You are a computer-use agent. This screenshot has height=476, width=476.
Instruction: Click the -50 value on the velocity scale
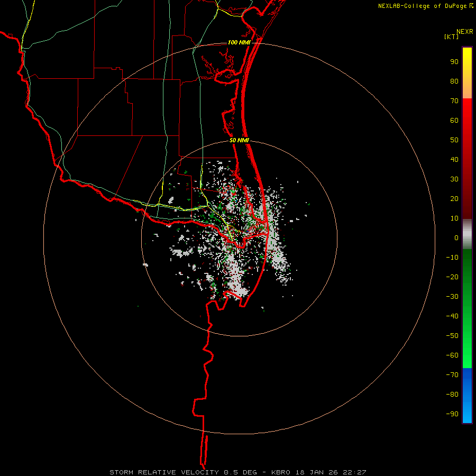coord(452,336)
